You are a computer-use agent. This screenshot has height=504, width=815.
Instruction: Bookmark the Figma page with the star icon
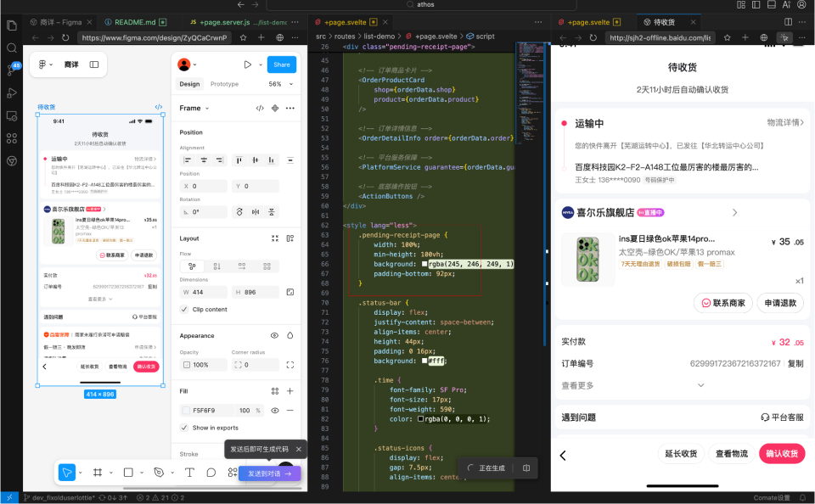click(244, 37)
